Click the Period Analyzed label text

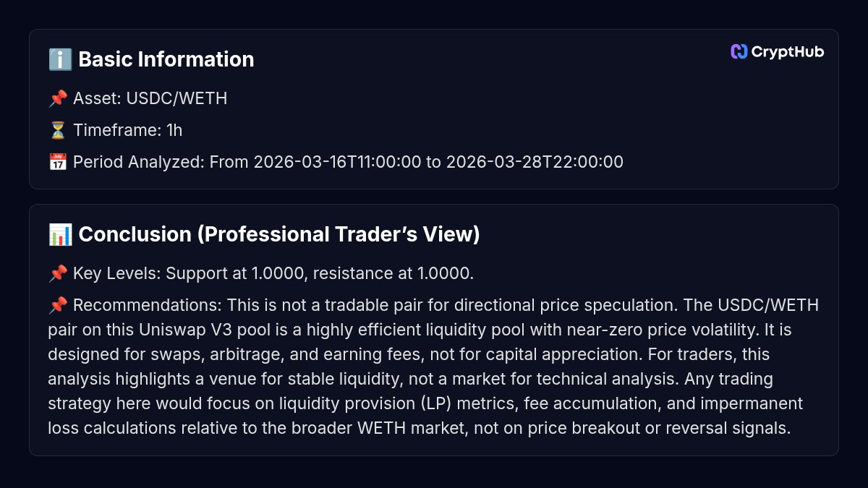138,162
